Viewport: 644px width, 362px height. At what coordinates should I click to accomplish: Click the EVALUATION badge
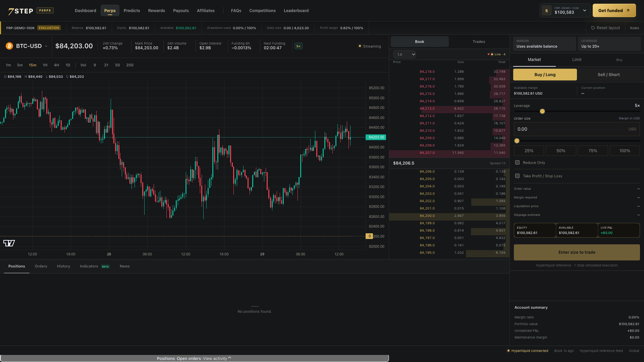[49, 28]
